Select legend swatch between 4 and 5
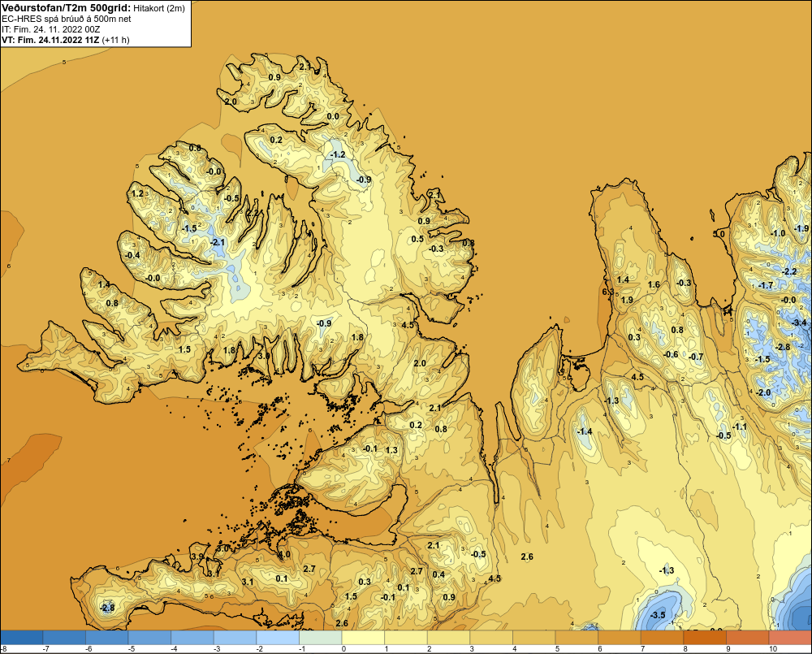 pyautogui.click(x=534, y=638)
